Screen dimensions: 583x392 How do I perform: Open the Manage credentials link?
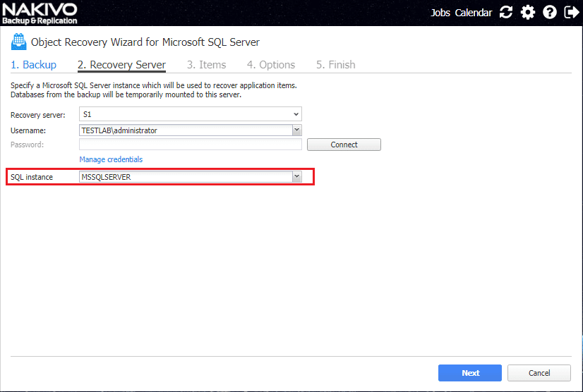111,159
